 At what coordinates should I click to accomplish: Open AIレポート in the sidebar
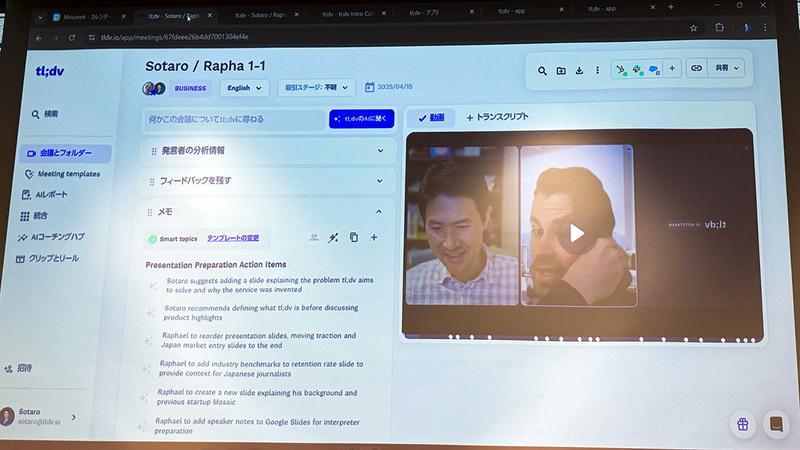[45, 194]
